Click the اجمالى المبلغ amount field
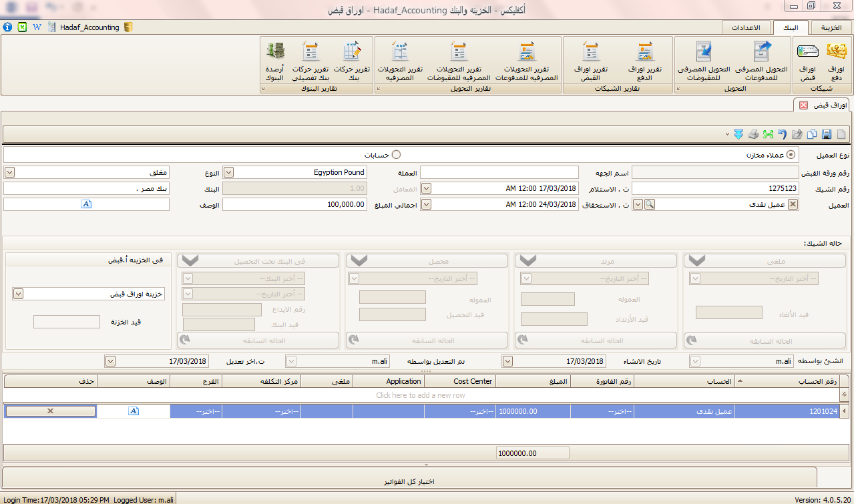854x504 pixels. 294,205
